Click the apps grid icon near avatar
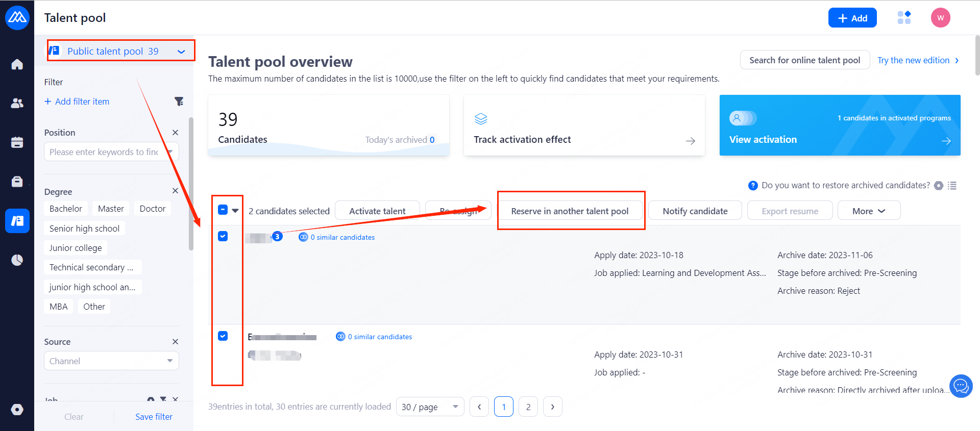 pyautogui.click(x=904, y=18)
